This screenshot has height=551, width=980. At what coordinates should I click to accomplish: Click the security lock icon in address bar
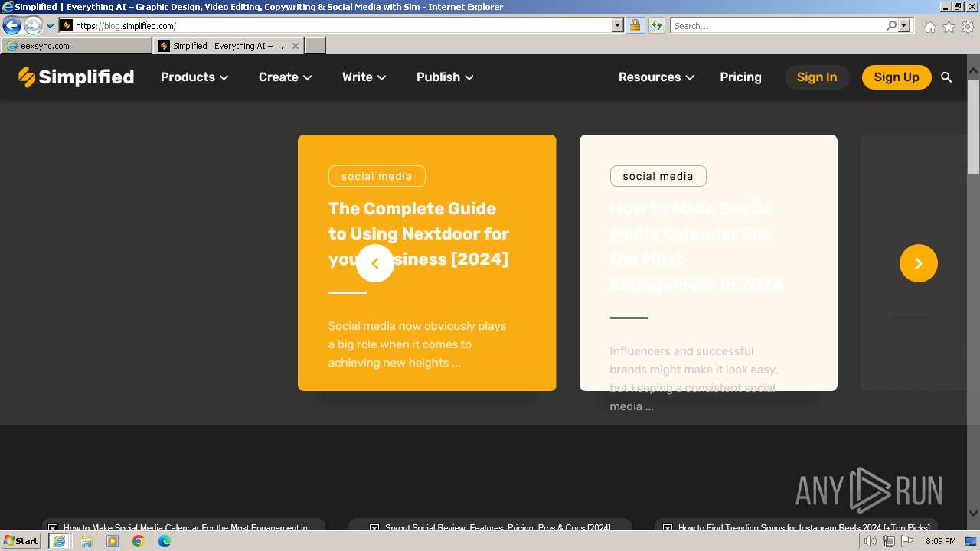point(635,25)
